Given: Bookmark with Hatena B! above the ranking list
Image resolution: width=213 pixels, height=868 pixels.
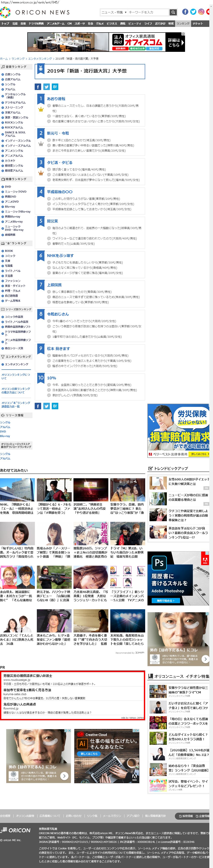Looking at the screenshot, I should [55, 87].
